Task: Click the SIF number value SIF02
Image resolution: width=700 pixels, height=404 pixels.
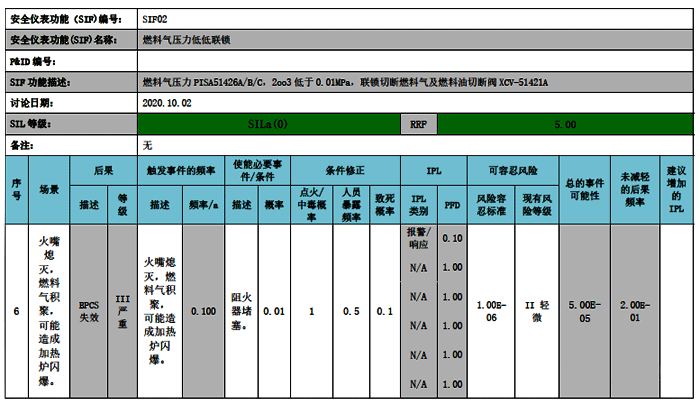Action: (156, 18)
